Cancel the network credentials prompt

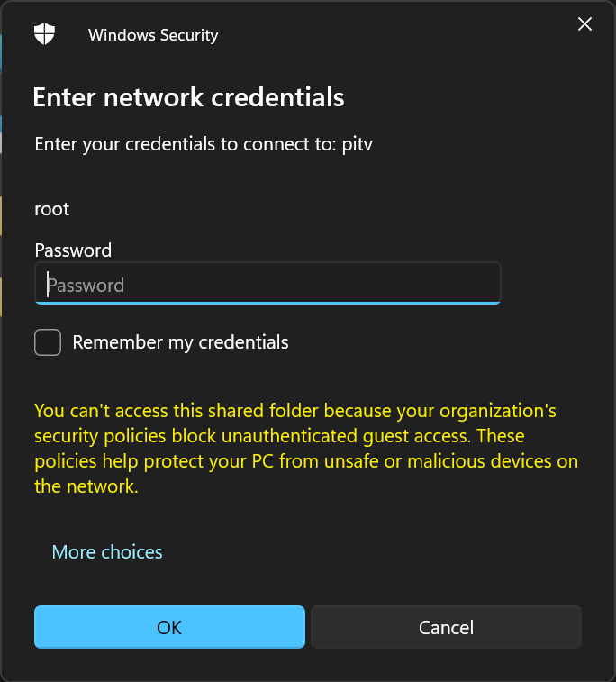point(446,627)
